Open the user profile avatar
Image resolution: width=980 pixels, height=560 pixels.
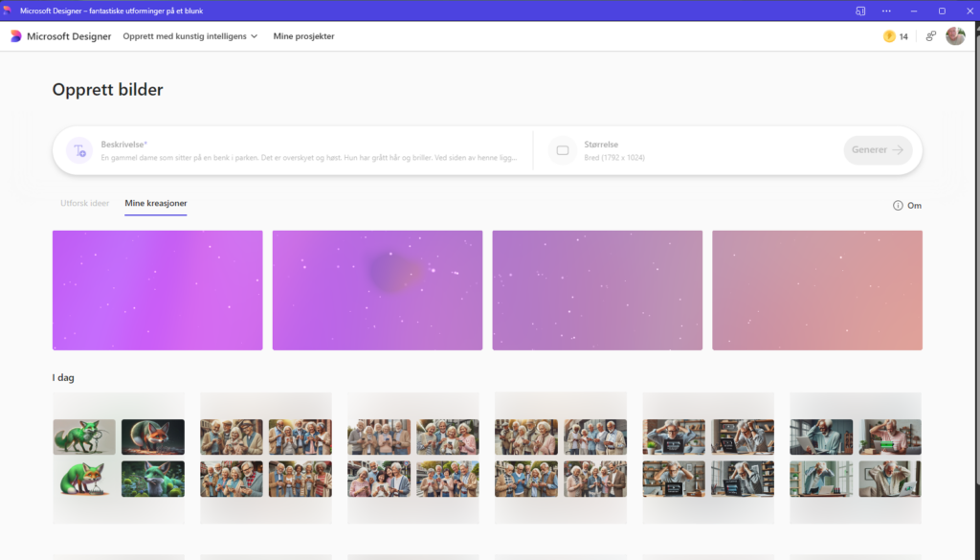pos(955,36)
